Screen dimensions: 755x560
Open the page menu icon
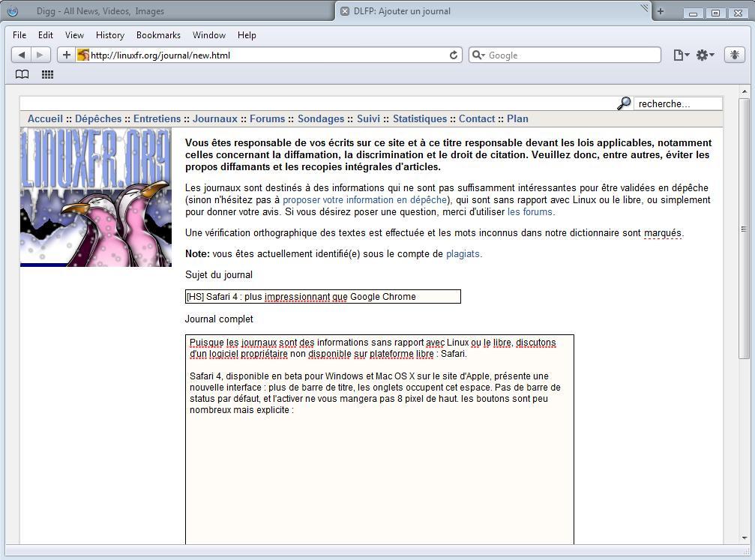click(681, 55)
